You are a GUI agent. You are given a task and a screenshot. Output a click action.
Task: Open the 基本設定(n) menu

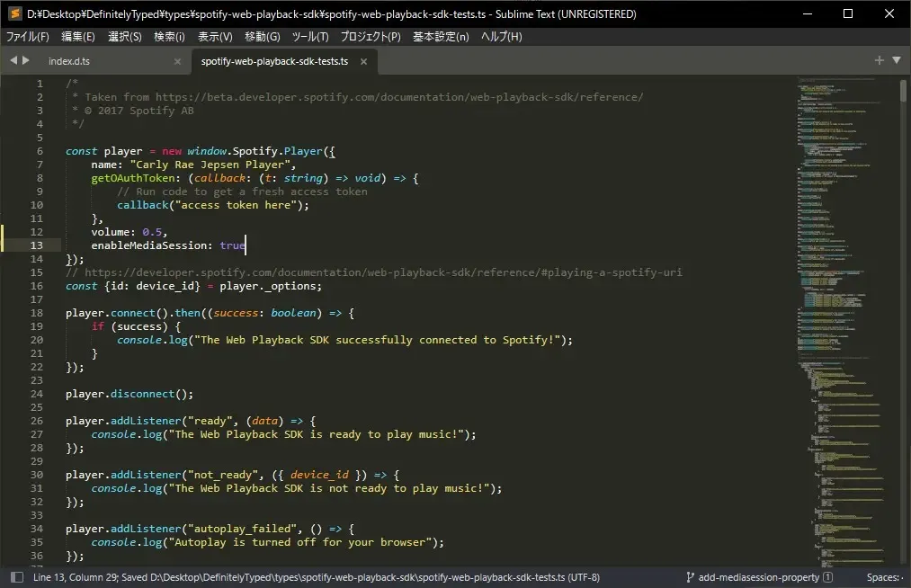tap(441, 37)
